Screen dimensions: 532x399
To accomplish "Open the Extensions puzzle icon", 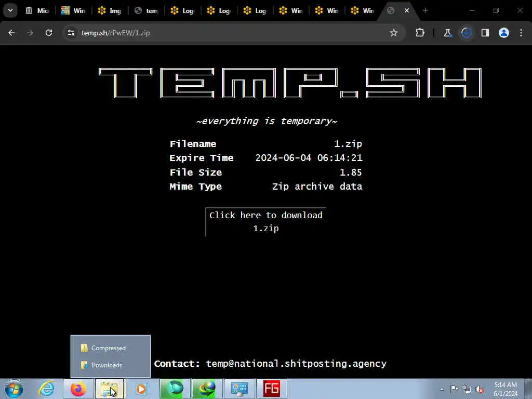I will click(x=420, y=33).
